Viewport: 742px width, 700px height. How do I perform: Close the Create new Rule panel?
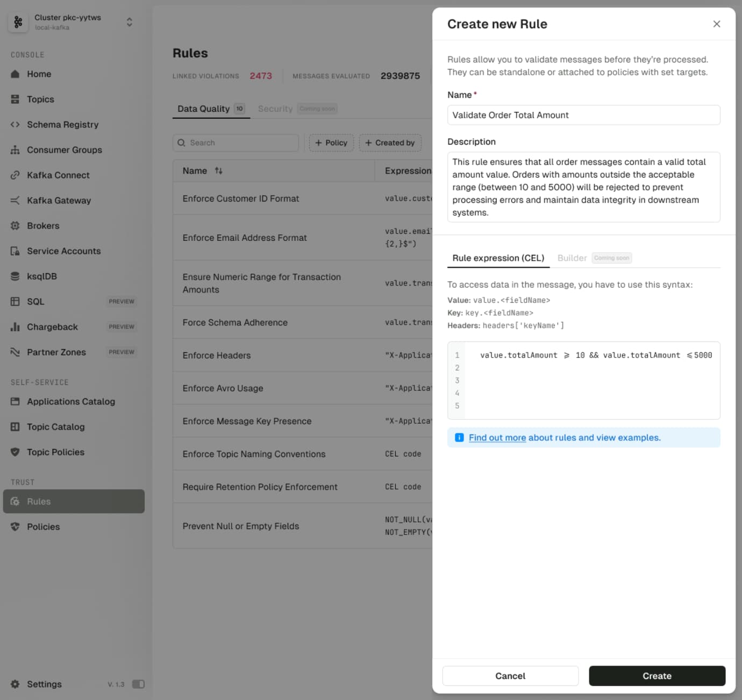coord(716,24)
